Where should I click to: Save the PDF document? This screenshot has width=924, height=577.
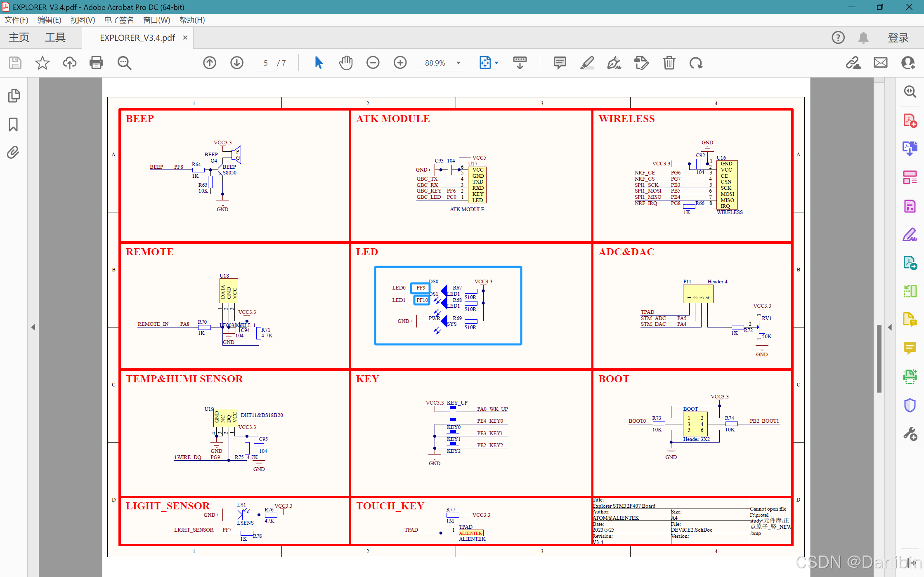15,63
